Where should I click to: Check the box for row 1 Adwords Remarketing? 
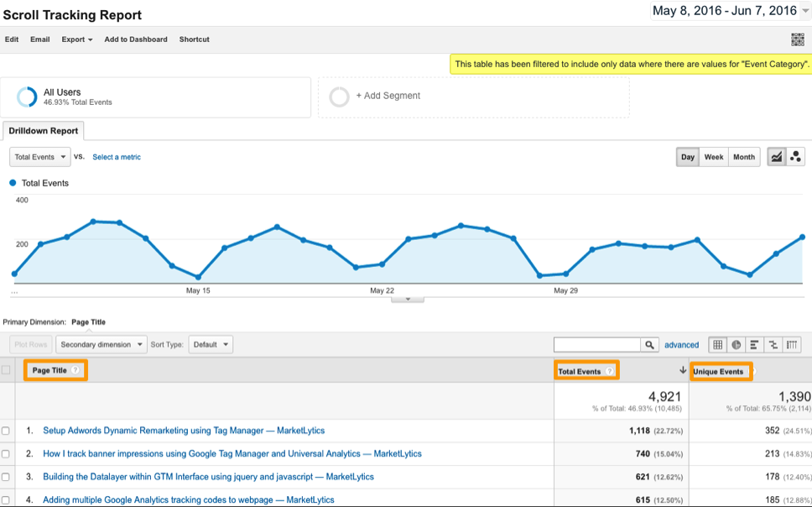[x=6, y=431]
